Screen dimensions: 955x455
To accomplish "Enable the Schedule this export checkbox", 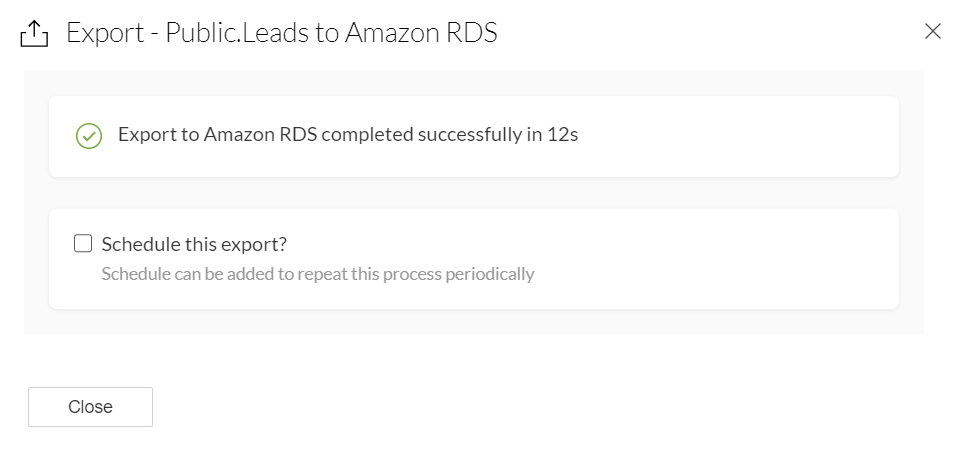I will coord(83,243).
